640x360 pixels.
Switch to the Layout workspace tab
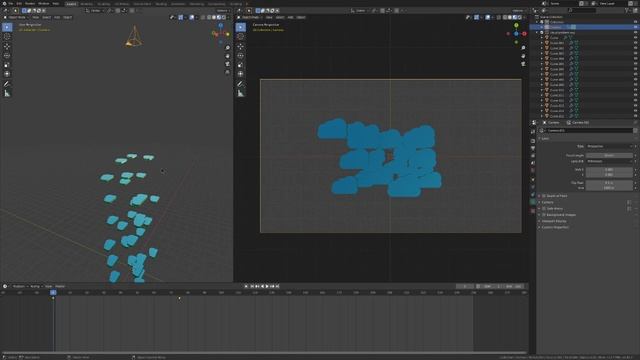(71, 4)
